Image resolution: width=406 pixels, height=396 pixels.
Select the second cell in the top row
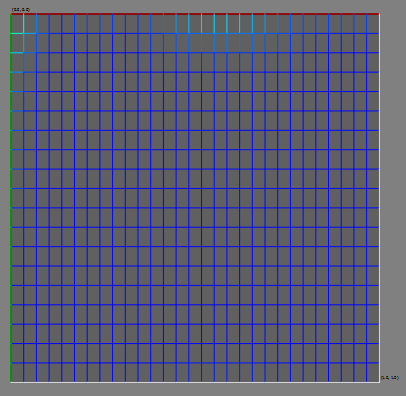point(30,24)
